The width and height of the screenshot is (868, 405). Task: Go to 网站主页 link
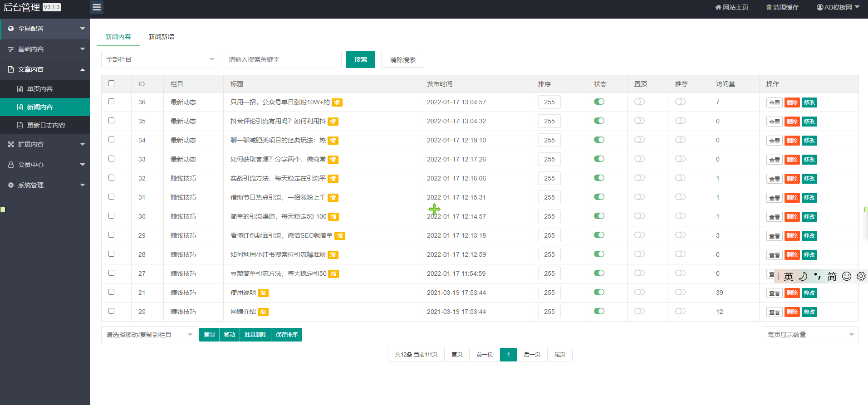(x=732, y=7)
